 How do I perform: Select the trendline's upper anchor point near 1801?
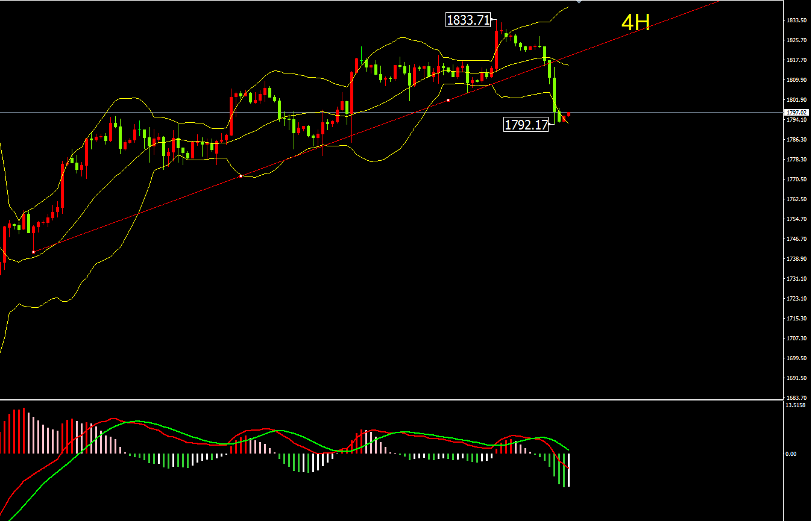tap(448, 100)
